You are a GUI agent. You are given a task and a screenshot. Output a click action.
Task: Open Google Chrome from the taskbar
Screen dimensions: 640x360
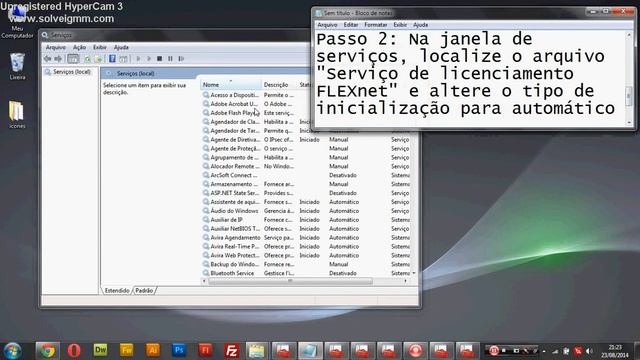click(47, 351)
